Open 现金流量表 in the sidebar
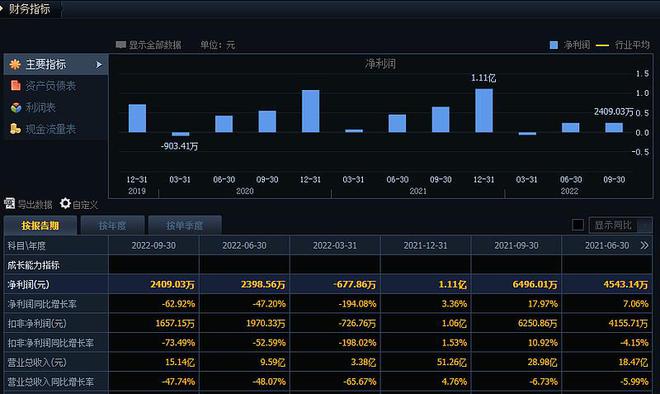The image size is (660, 394). (51, 129)
